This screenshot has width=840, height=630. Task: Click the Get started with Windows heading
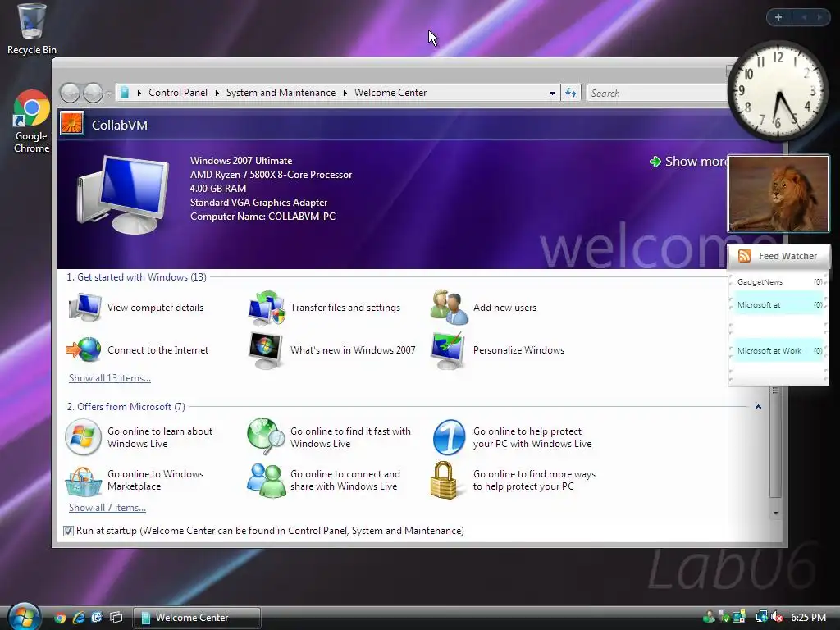click(137, 277)
